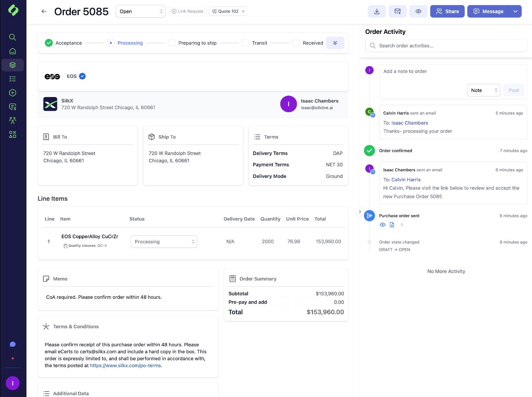The image size is (532, 397).
Task: Open the checklist icon in sidebar
Action: 12,79
